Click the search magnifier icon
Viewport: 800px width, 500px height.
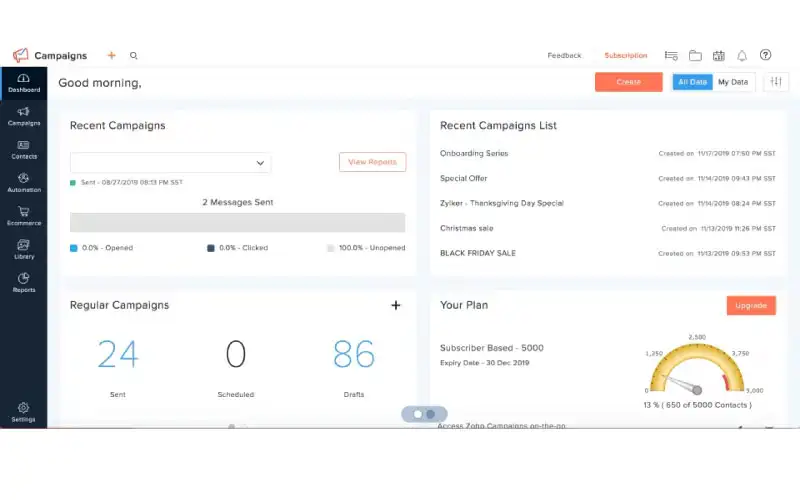pyautogui.click(x=134, y=56)
